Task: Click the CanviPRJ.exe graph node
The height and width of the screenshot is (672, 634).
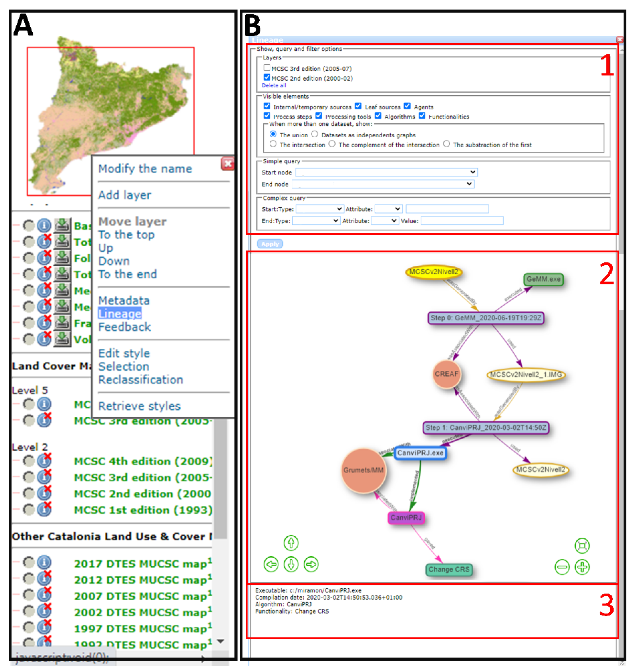Action: (420, 453)
